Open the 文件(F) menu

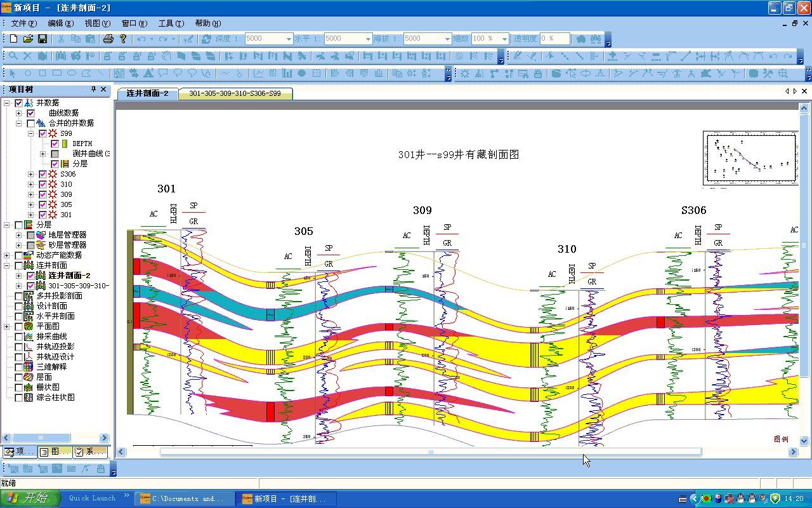pyautogui.click(x=23, y=23)
